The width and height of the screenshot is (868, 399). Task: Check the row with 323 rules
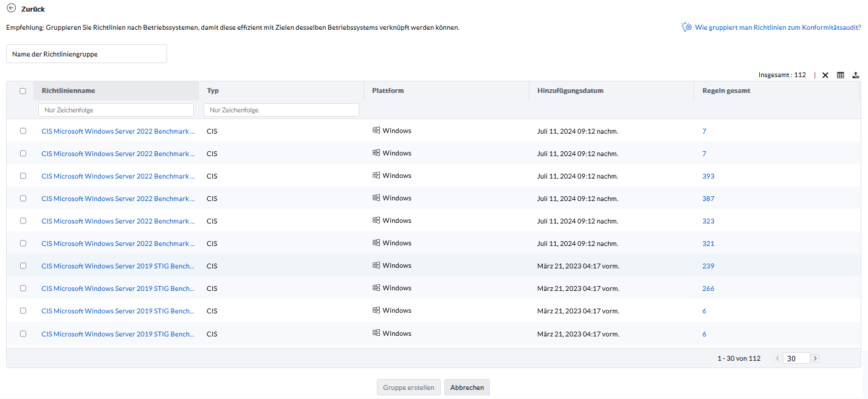23,220
